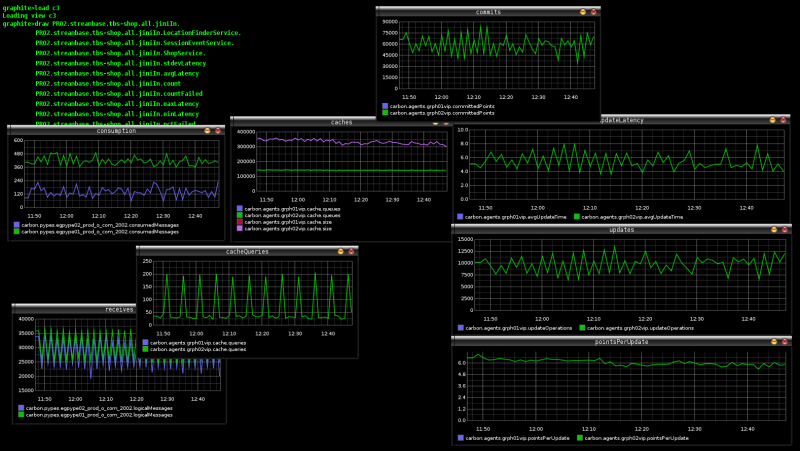Close the commits graph window
This screenshot has width=800, height=451.
pos(594,12)
